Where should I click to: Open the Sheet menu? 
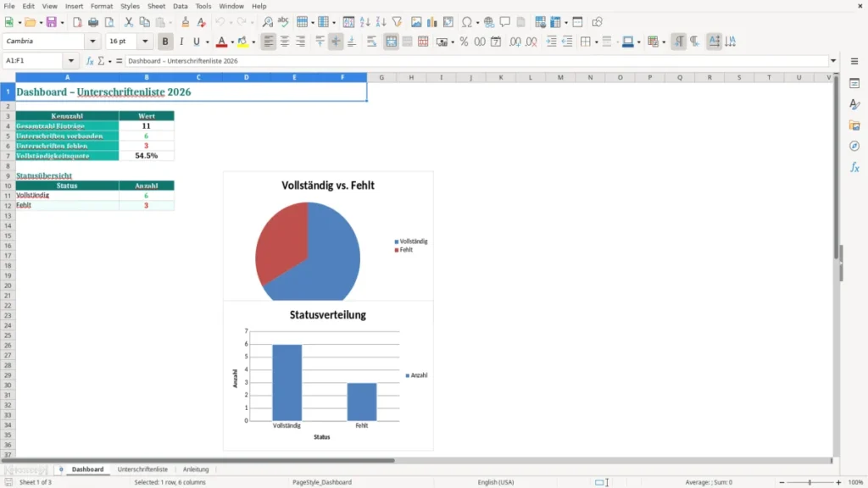[156, 6]
